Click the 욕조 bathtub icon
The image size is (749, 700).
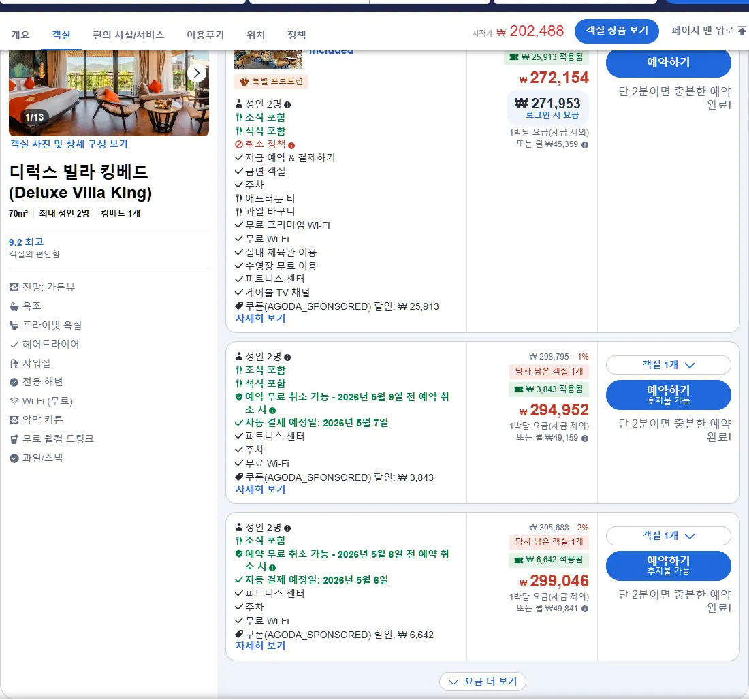(x=14, y=306)
